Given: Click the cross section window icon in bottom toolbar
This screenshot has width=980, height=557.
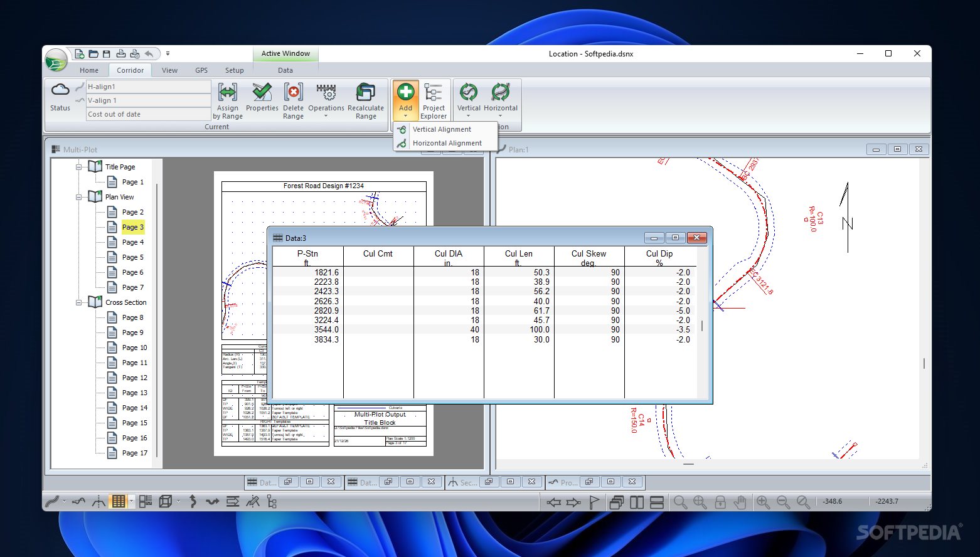Looking at the screenshot, I should coord(99,501).
